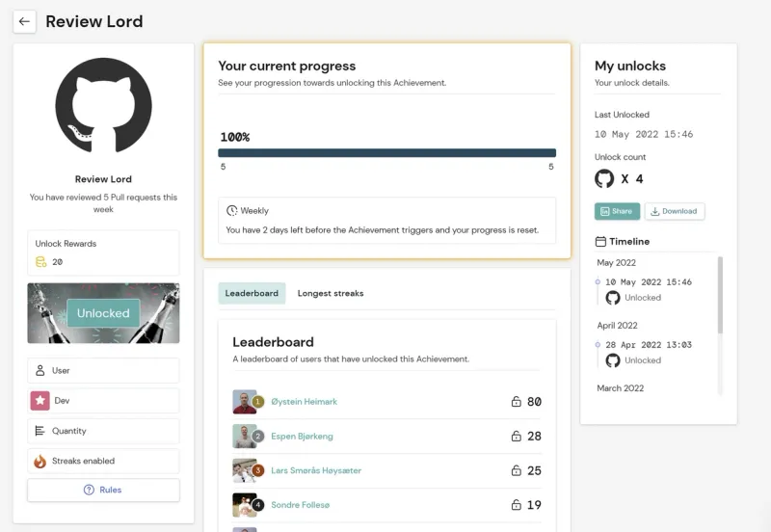
Task: Download the unlock badge
Action: (x=674, y=211)
